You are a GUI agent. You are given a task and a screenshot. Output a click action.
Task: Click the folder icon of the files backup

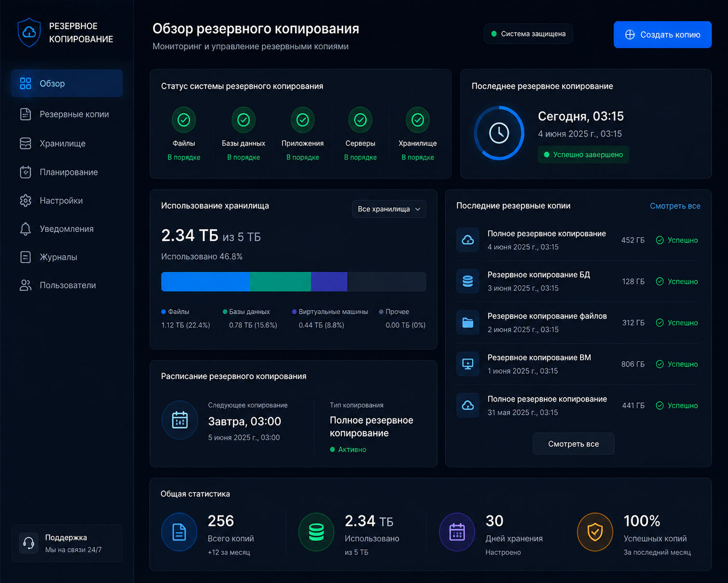[x=468, y=323]
